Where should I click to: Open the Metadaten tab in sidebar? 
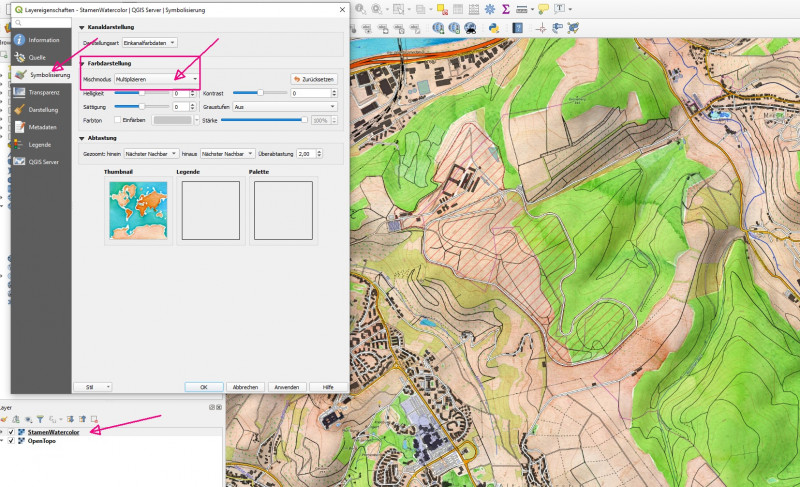point(42,127)
